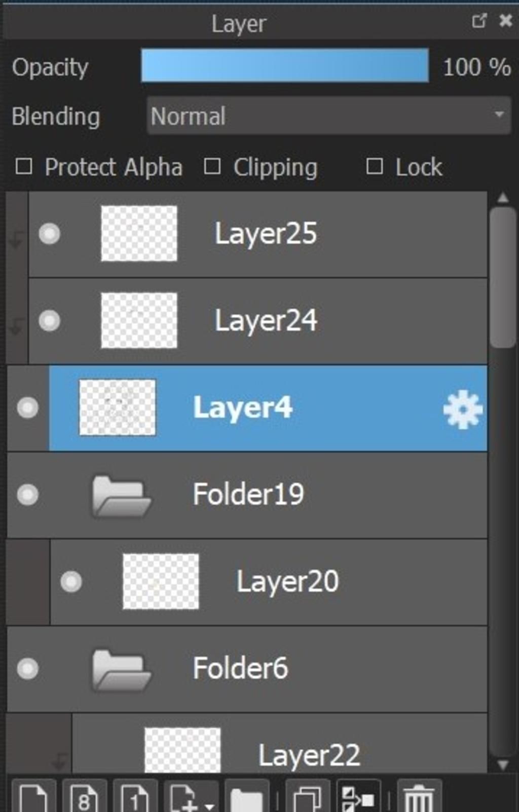Select Layer24 in the layer list
The width and height of the screenshot is (519, 812).
(266, 321)
